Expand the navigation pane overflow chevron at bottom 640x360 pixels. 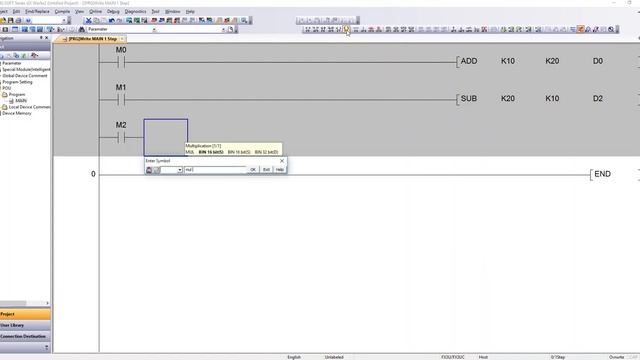pos(47,347)
